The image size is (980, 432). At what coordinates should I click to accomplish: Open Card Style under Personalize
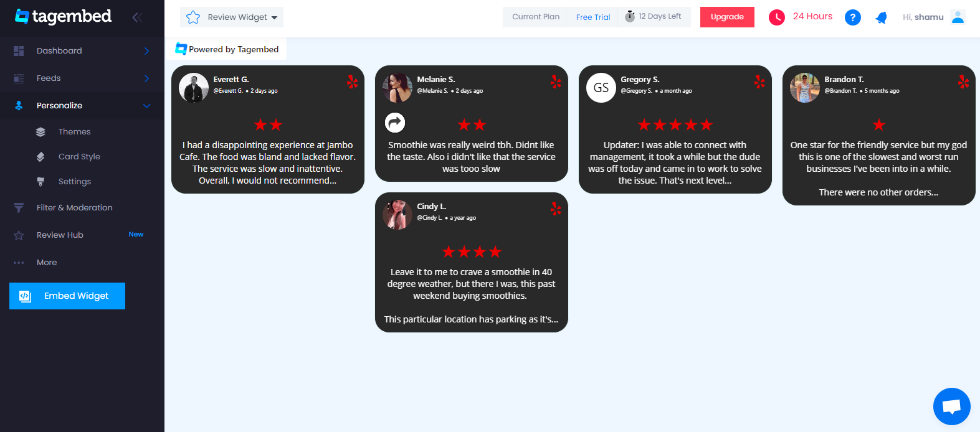[x=79, y=157]
